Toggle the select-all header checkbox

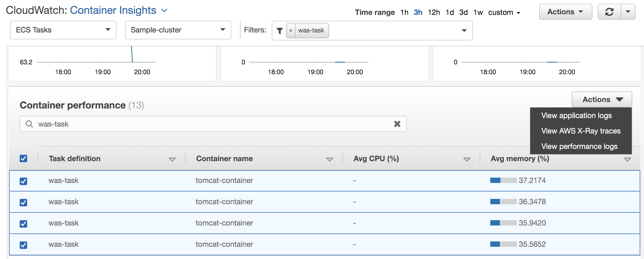pos(23,158)
